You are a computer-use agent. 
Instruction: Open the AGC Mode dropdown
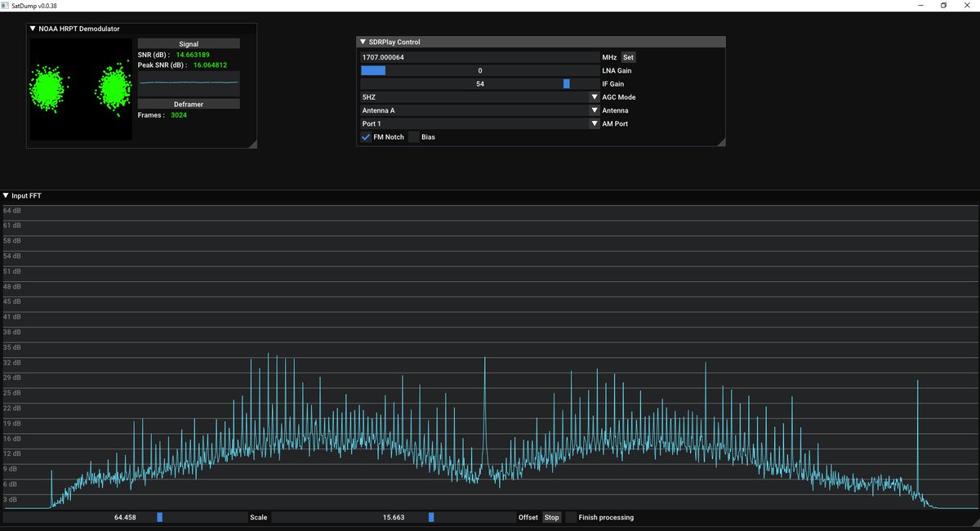pos(479,97)
